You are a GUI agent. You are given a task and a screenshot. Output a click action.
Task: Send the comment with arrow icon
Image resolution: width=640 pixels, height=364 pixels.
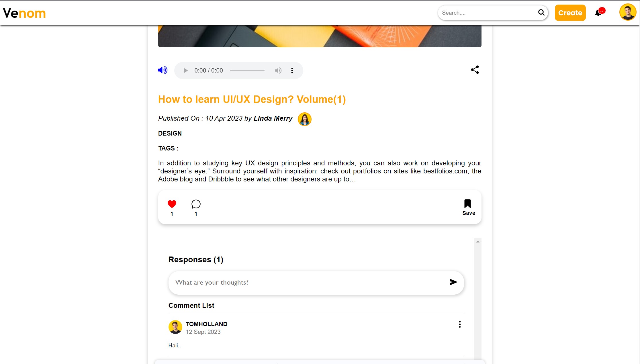(453, 282)
